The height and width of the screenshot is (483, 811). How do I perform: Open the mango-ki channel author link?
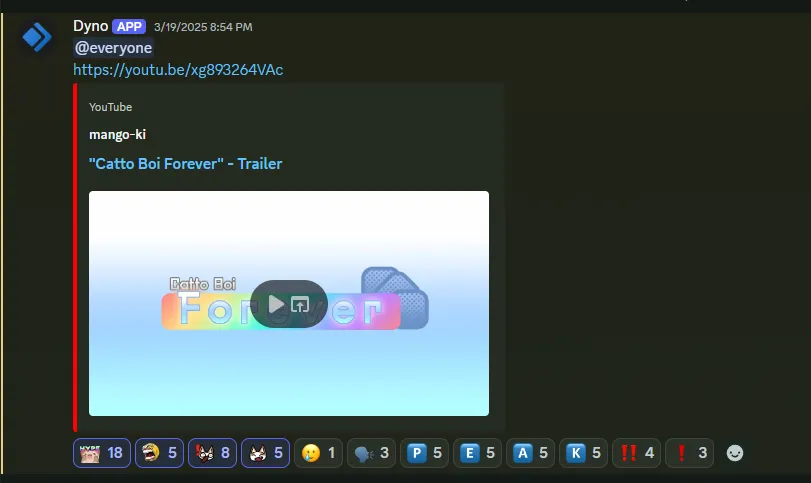(117, 135)
